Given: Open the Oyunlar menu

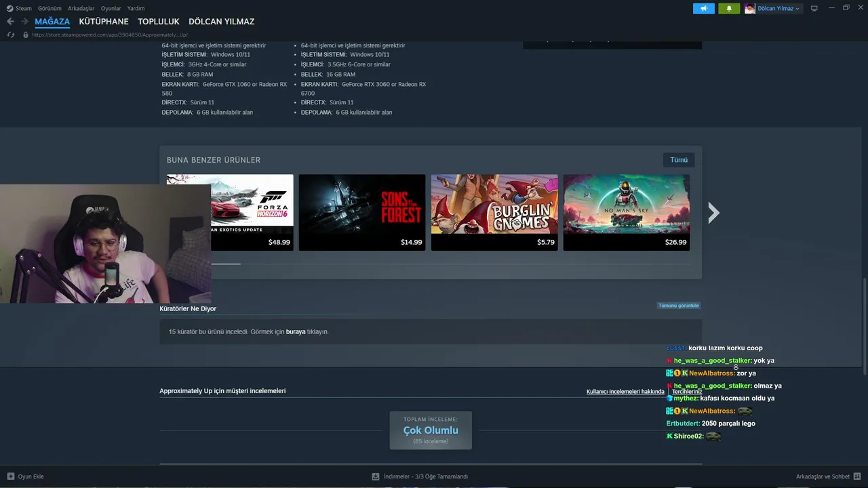Looking at the screenshot, I should [111, 8].
